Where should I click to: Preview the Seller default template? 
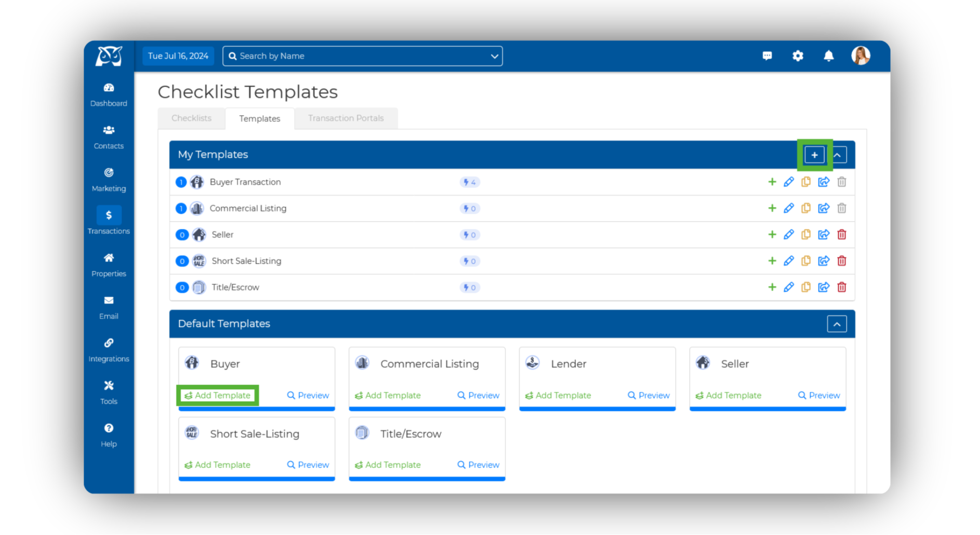pyautogui.click(x=819, y=395)
